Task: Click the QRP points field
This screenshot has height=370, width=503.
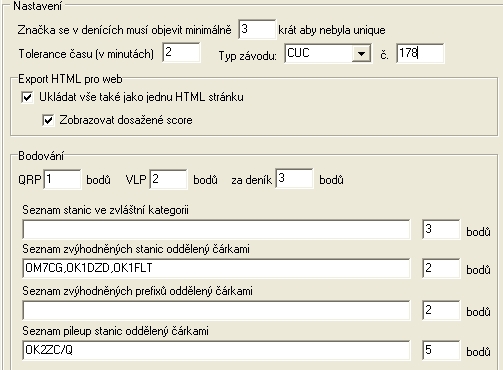Action: [62, 179]
